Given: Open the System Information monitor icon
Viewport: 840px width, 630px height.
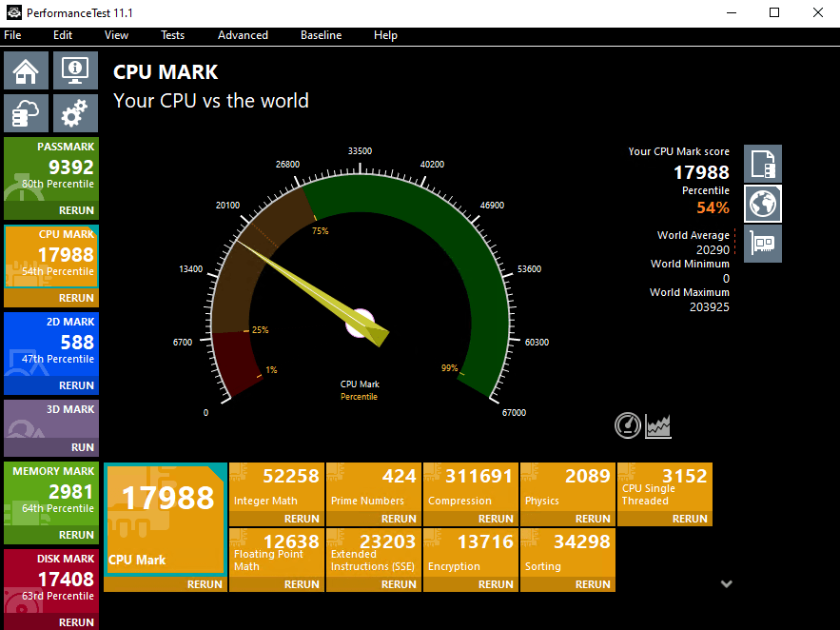Looking at the screenshot, I should pyautogui.click(x=75, y=70).
